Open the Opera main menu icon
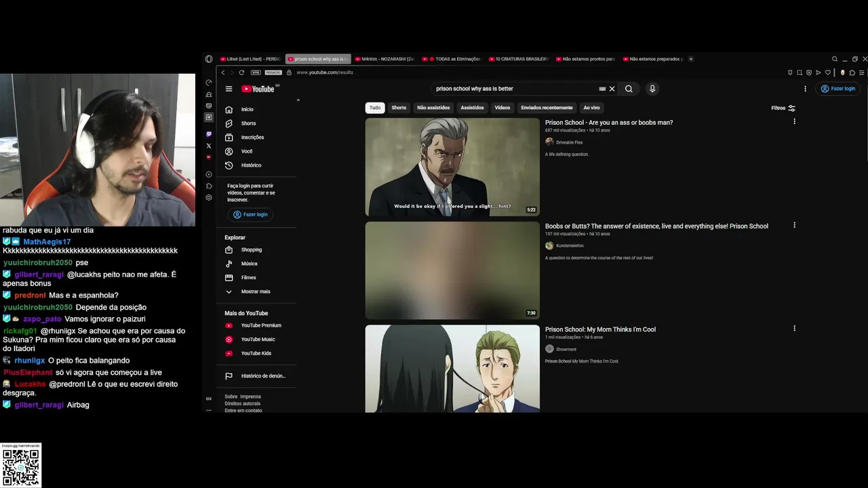The height and width of the screenshot is (488, 868). point(209,59)
